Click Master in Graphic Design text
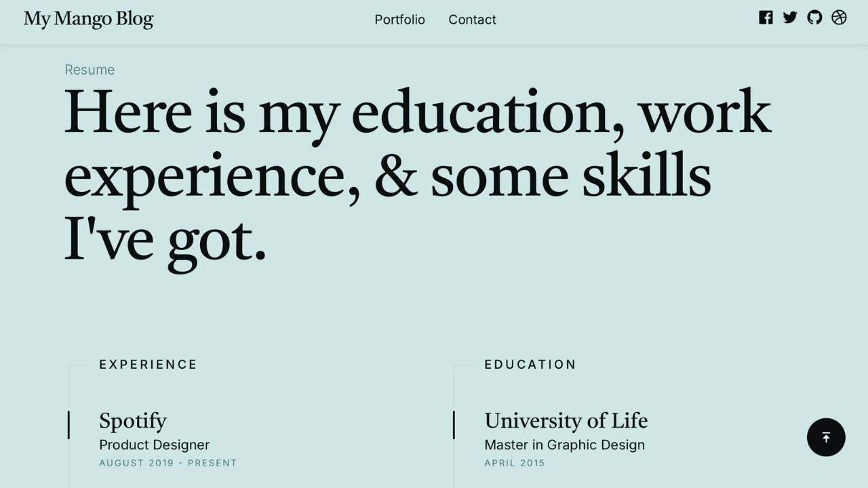Image resolution: width=868 pixels, height=488 pixels. point(565,445)
